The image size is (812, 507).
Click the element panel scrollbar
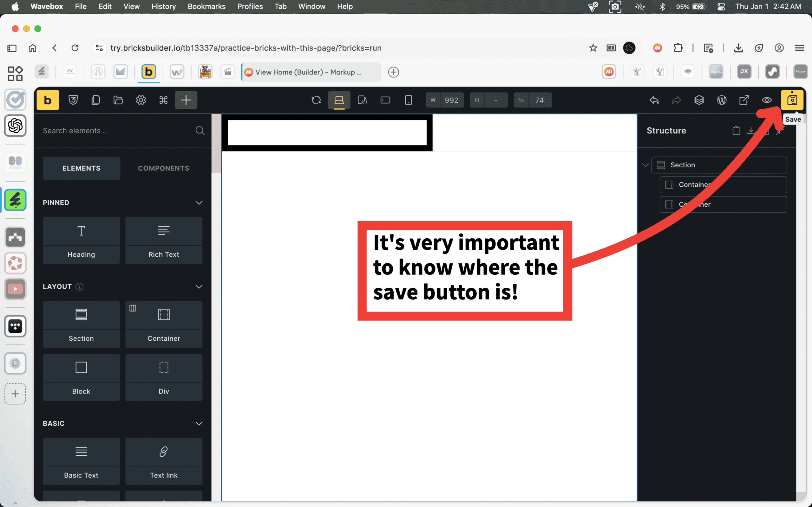coord(216,144)
